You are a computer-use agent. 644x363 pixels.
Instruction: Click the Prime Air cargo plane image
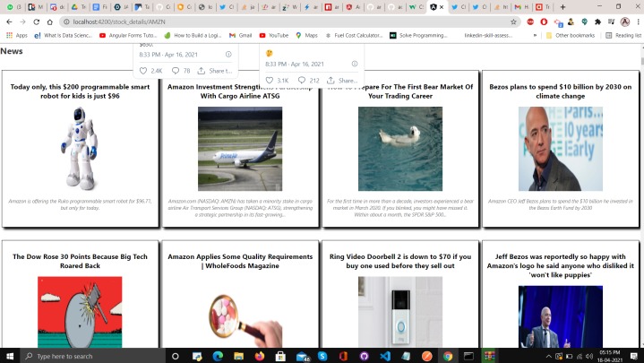point(240,149)
